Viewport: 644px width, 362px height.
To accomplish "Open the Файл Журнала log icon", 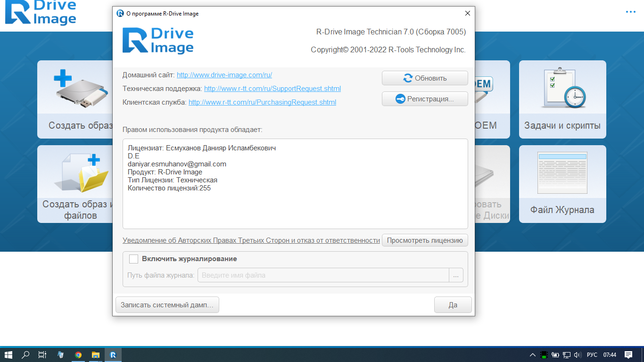I will [562, 173].
